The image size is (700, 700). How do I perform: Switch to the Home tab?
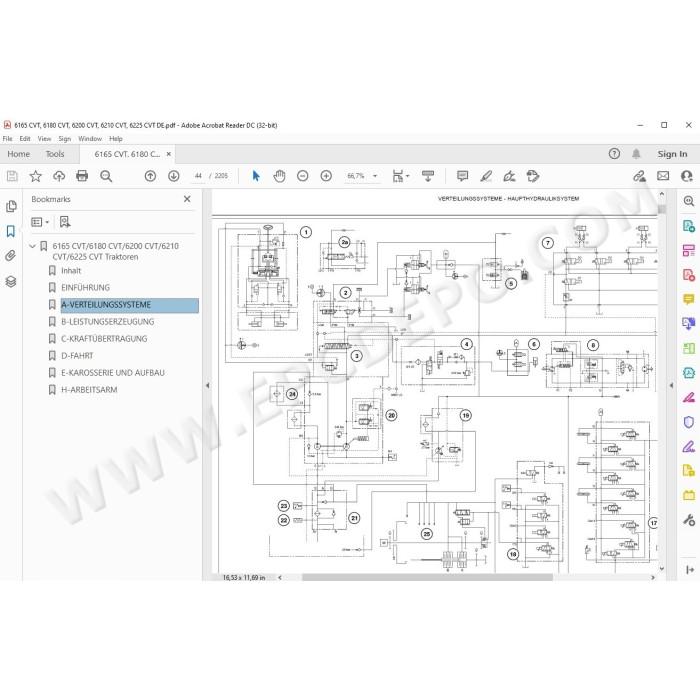point(18,154)
